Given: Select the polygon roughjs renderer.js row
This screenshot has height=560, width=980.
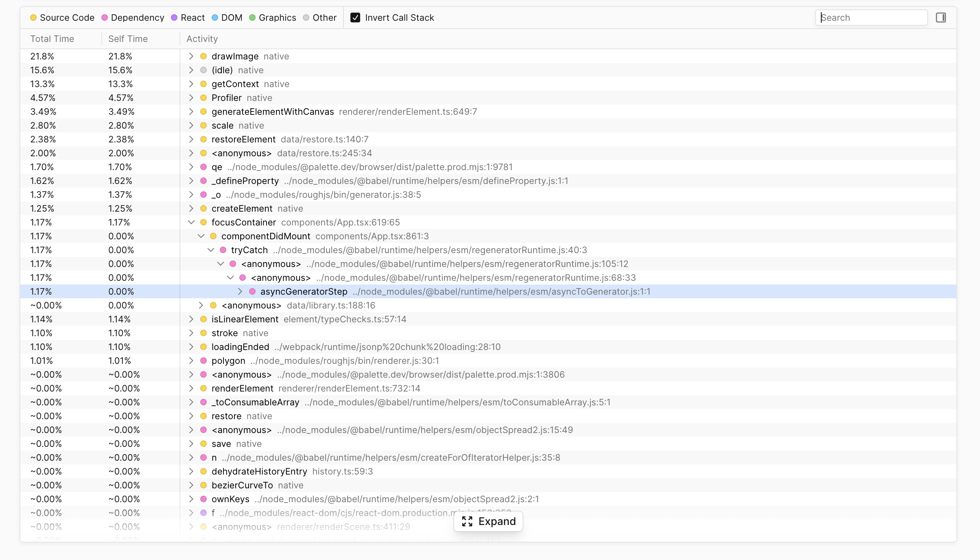Looking at the screenshot, I should [x=488, y=361].
